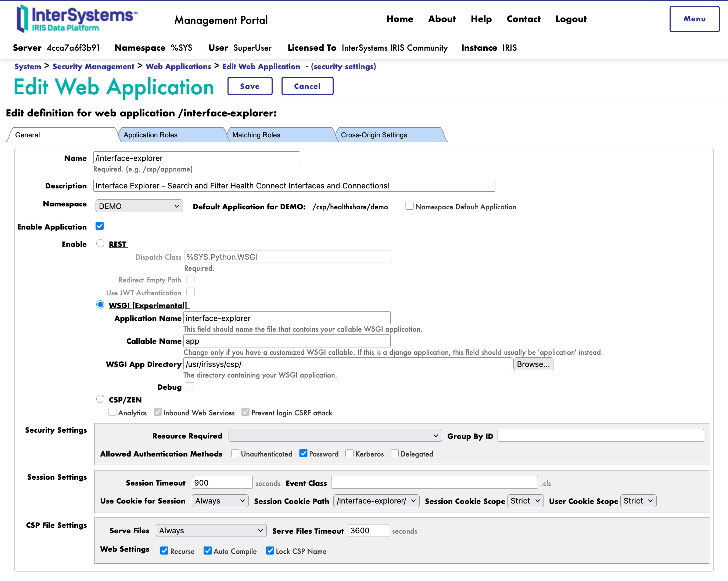Expand the Session Cookie Scope dropdown
The width and height of the screenshot is (728, 581).
click(525, 501)
